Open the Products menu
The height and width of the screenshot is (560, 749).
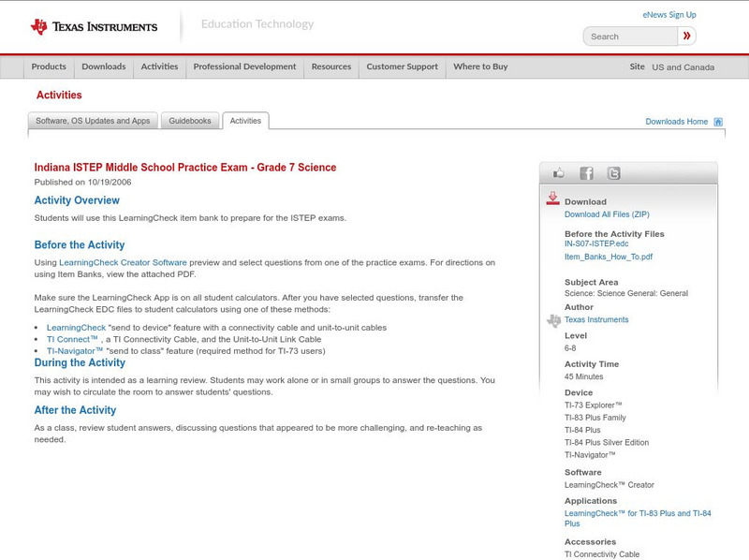(x=49, y=66)
